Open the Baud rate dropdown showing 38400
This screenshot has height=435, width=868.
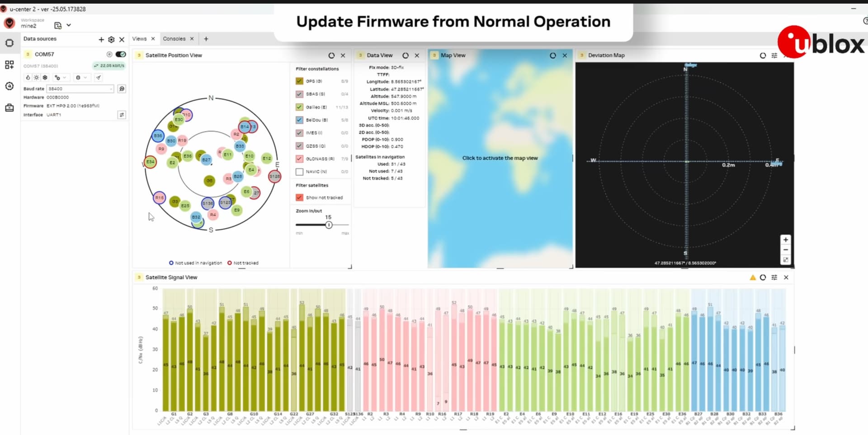click(x=80, y=89)
